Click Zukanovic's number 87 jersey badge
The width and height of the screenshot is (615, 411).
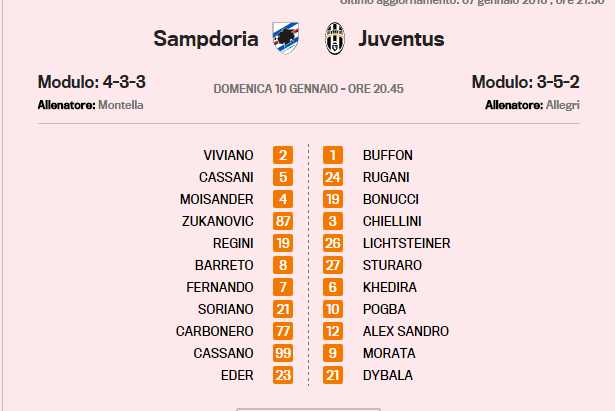(x=283, y=221)
